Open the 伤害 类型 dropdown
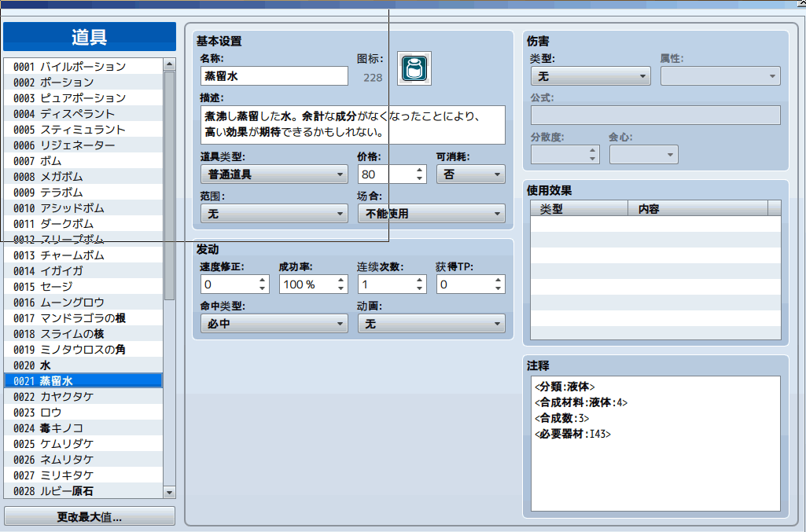Screen dimensions: 806x532 pyautogui.click(x=591, y=76)
